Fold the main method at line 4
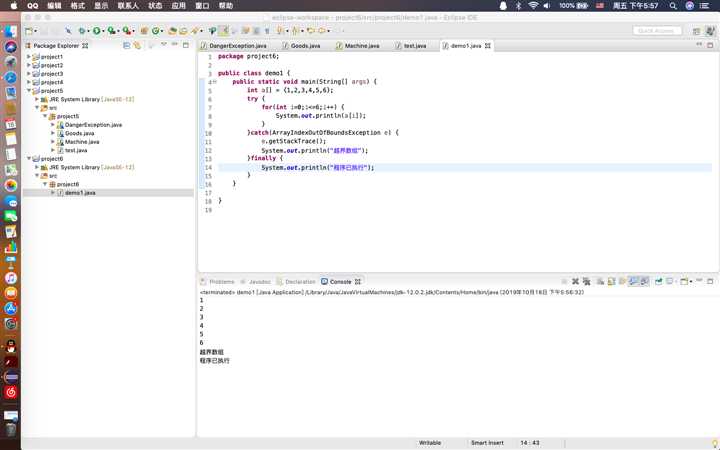 (214, 82)
